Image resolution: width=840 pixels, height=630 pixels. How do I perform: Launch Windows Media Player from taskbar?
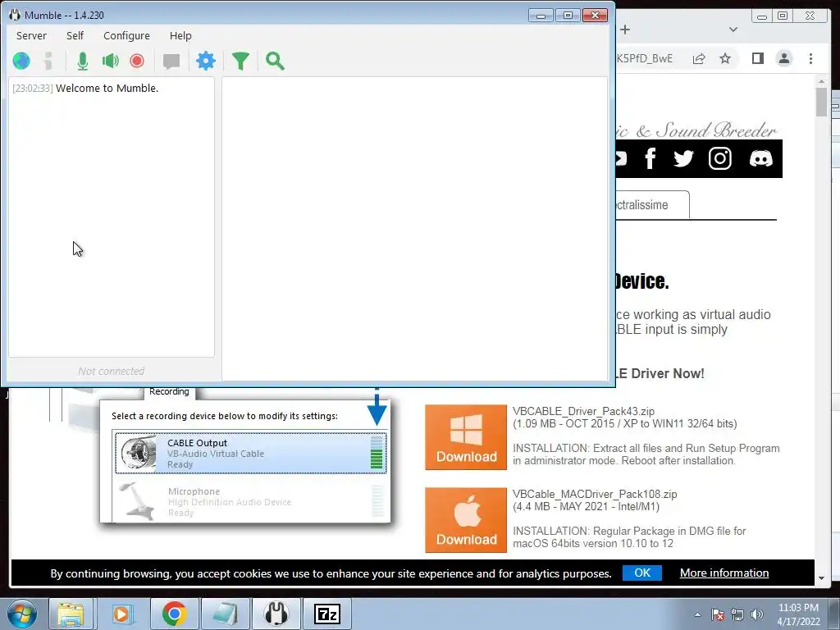121,614
